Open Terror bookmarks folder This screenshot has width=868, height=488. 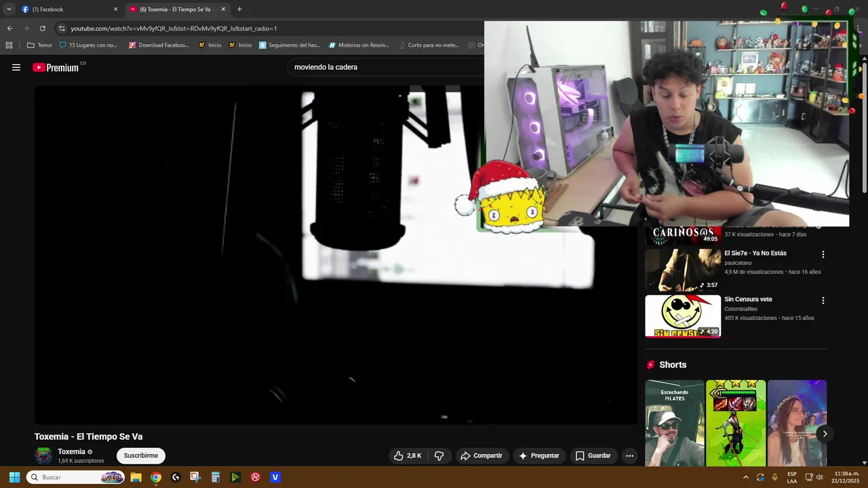click(39, 45)
